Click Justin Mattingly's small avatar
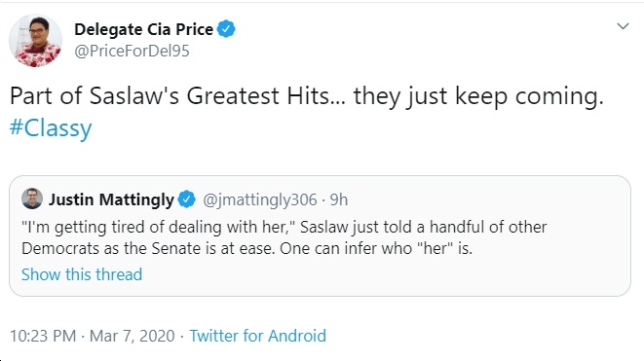 32,199
